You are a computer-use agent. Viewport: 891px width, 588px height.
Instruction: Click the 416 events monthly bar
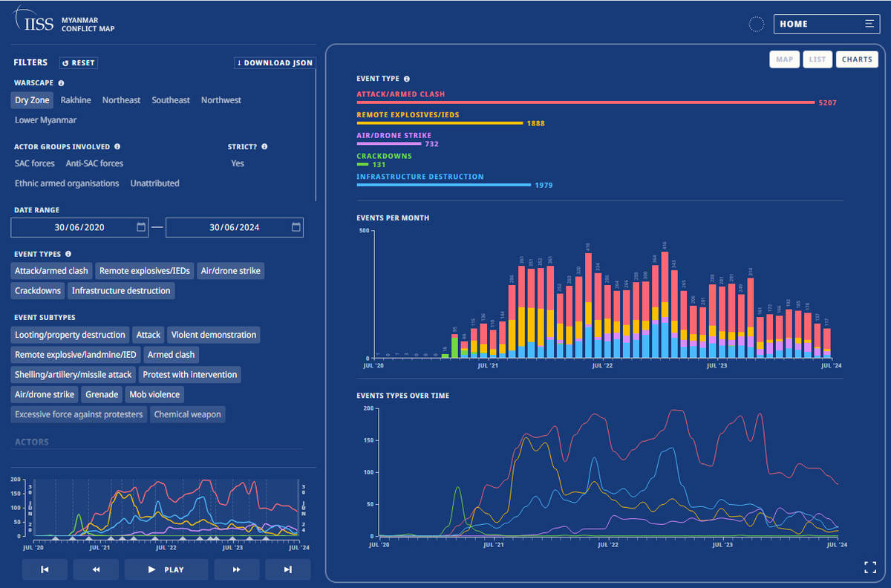(665, 304)
